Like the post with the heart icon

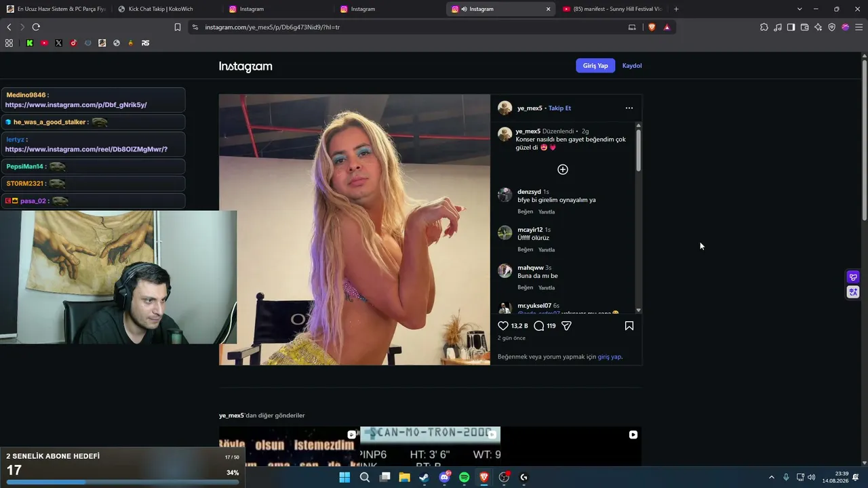(x=503, y=326)
